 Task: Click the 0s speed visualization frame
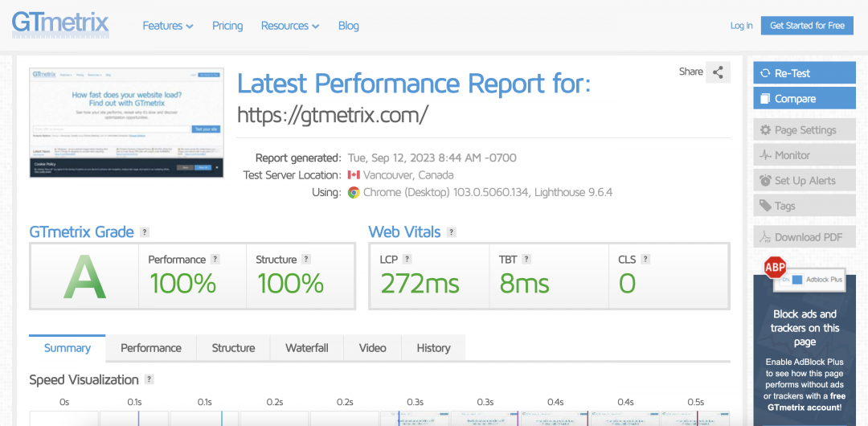tap(63, 418)
